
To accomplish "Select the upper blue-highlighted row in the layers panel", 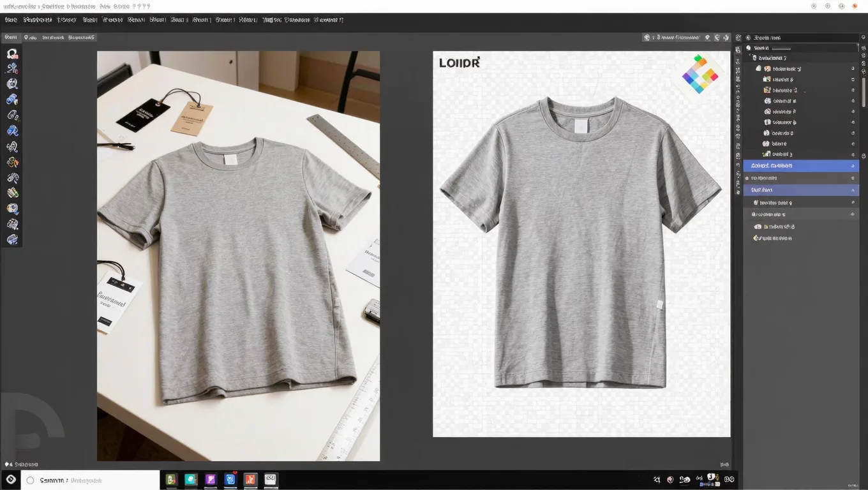I will pos(801,166).
